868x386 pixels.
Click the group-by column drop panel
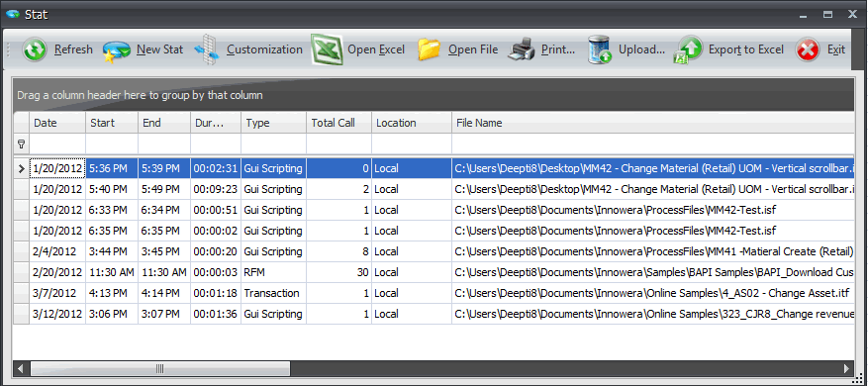tap(434, 95)
